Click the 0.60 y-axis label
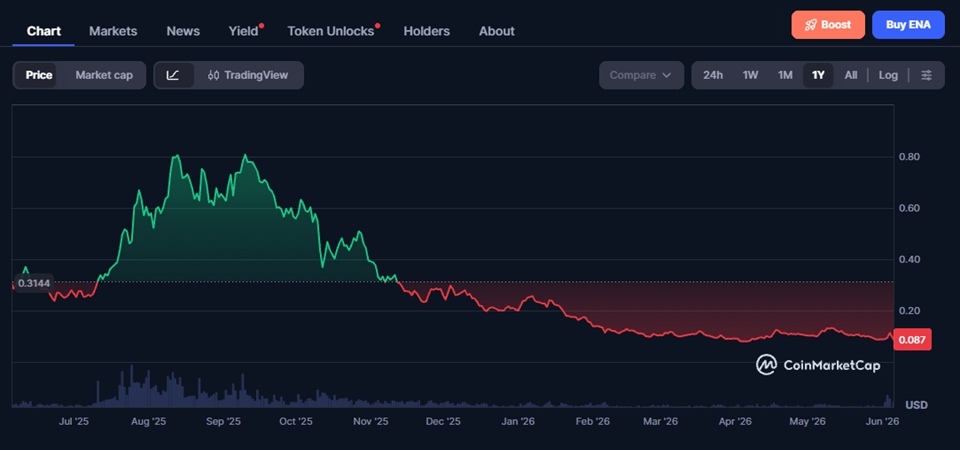This screenshot has height=450, width=960. pos(909,208)
